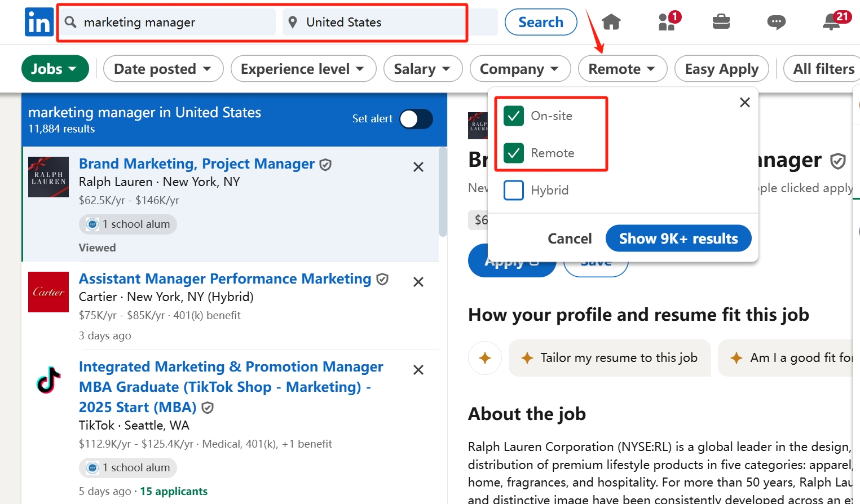Click the TikTok company logo

[x=48, y=379]
